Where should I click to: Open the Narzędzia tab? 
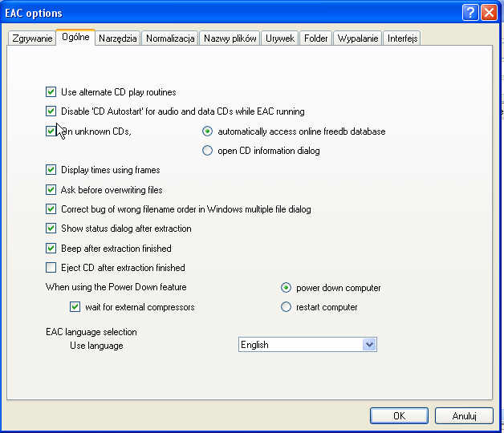[118, 38]
